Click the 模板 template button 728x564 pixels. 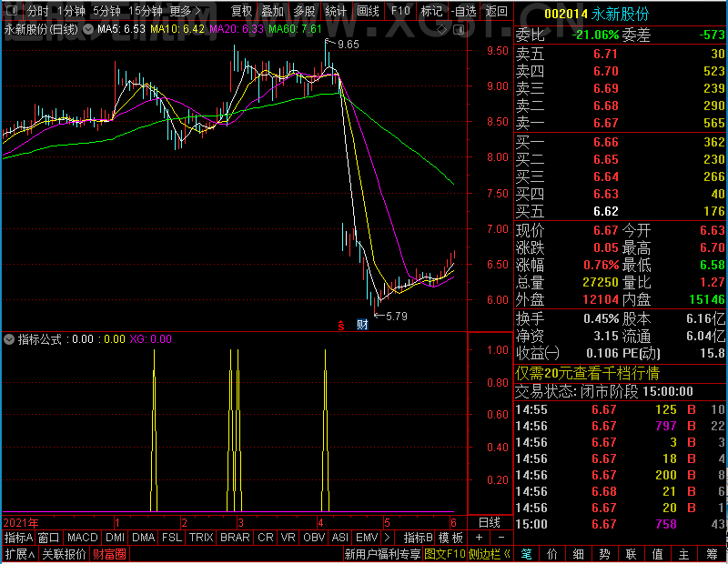tap(450, 538)
